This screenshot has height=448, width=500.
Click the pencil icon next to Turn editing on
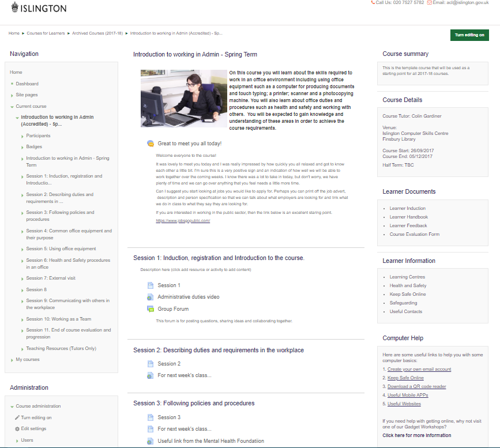[x=17, y=417]
